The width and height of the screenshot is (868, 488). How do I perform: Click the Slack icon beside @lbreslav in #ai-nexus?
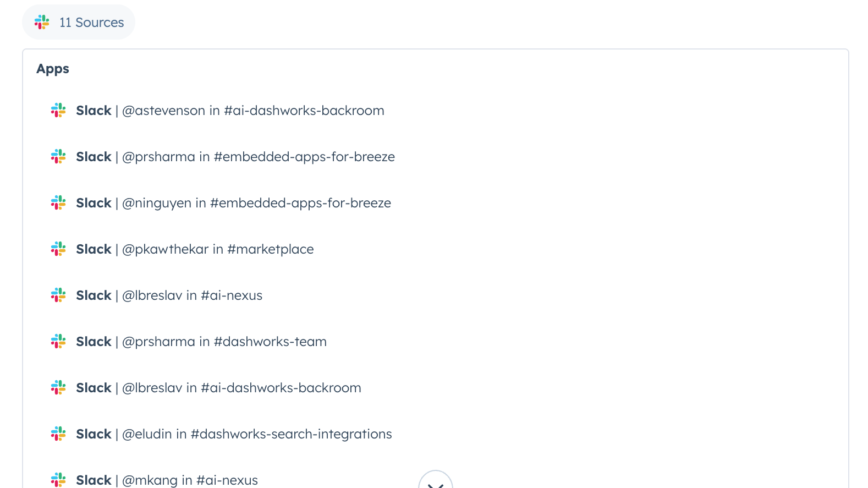pos(58,295)
